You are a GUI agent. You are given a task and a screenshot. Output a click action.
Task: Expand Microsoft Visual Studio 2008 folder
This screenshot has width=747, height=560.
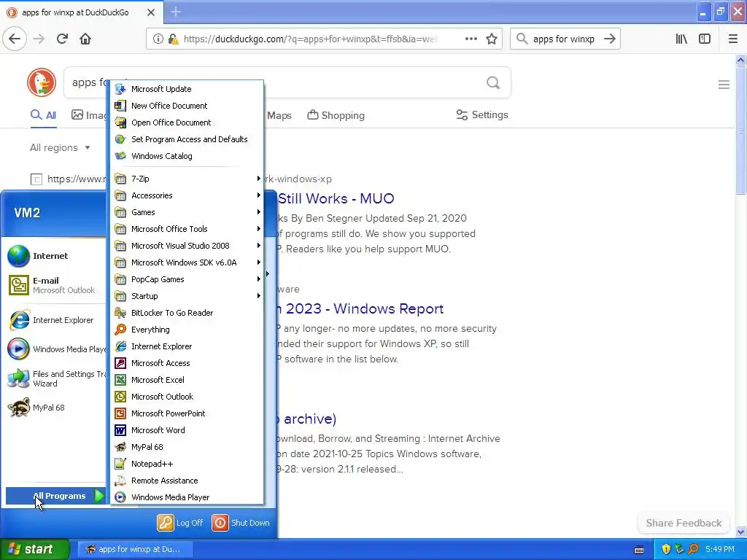[187, 246]
